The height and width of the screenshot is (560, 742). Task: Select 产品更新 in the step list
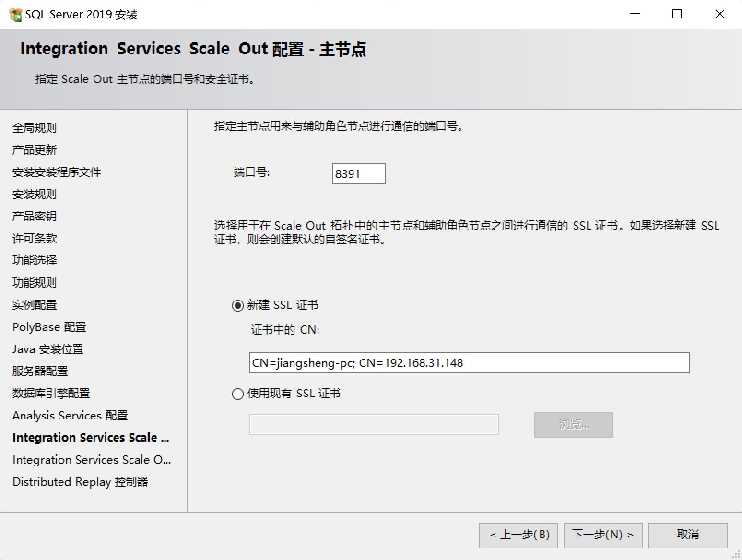[x=35, y=150]
